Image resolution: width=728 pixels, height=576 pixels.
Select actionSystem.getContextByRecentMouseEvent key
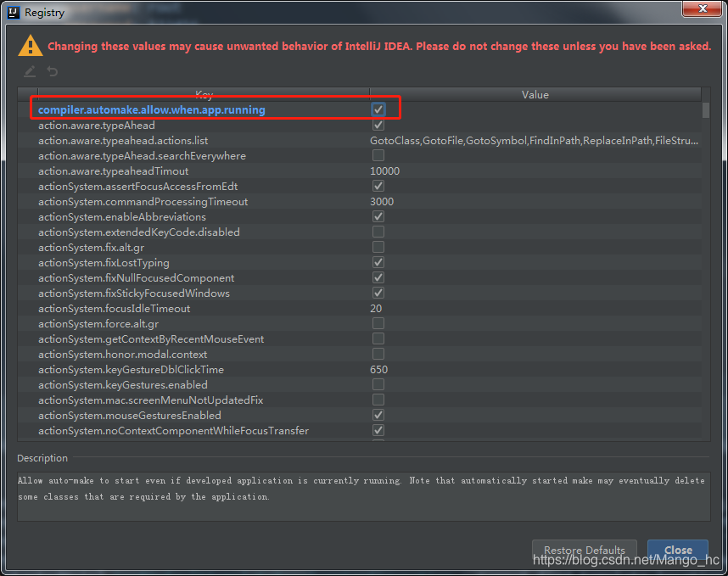point(151,339)
